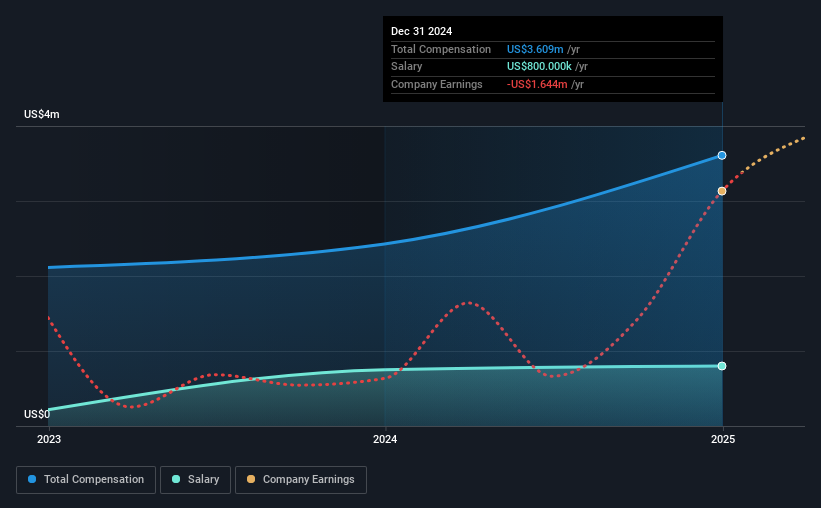Click the US$800.000k salary value
The image size is (821, 508).
tap(539, 67)
